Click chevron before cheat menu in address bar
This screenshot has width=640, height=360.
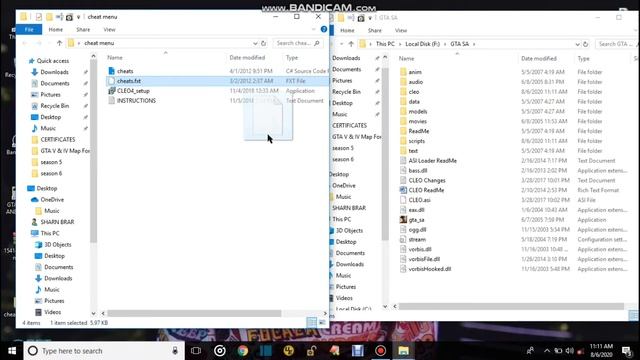pos(78,43)
